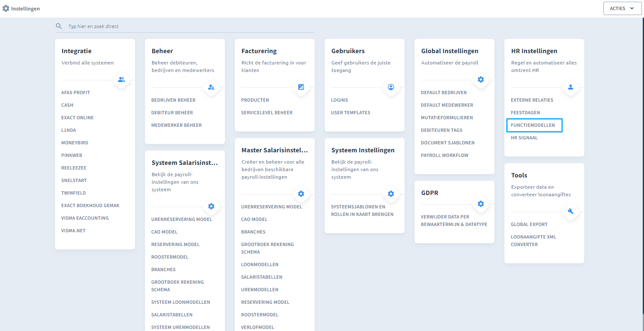644x331 pixels.
Task: Open BEDRIJVEN BEHEER
Action: 173,100
